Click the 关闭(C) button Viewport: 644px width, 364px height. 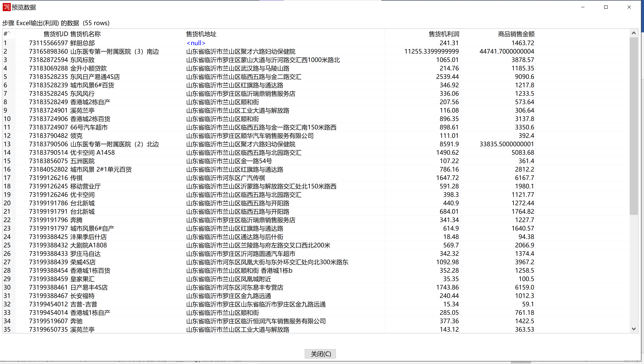[320, 354]
